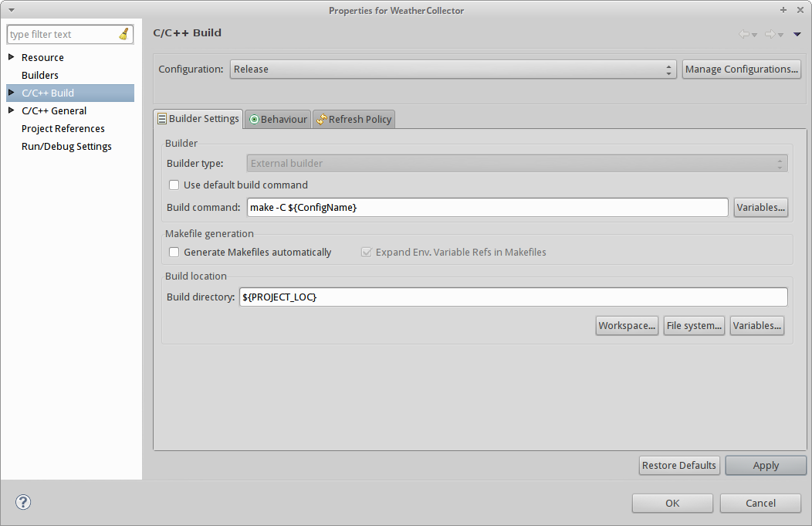Open the help question mark icon
812x526 pixels.
[23, 503]
